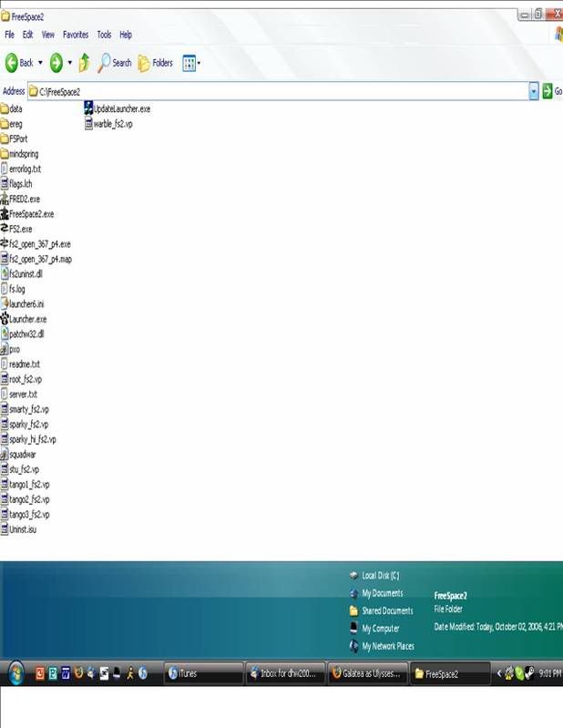Screen dimensions: 563x728
Task: Open the Search pane
Action: (x=115, y=63)
